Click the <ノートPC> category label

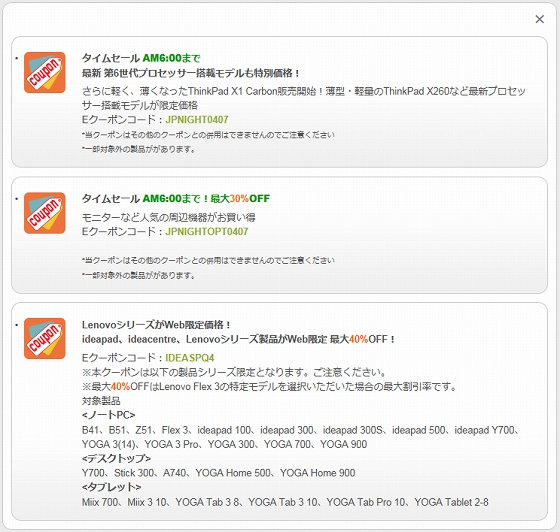pos(109,415)
